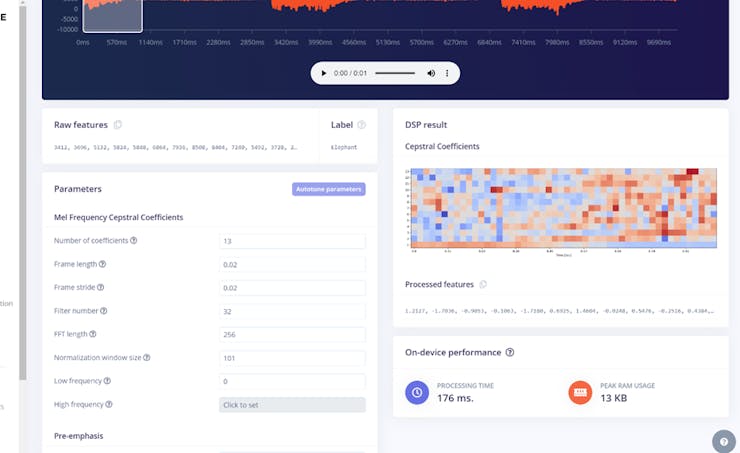Edit the Frame stride value field
The image size is (740, 453).
292,288
